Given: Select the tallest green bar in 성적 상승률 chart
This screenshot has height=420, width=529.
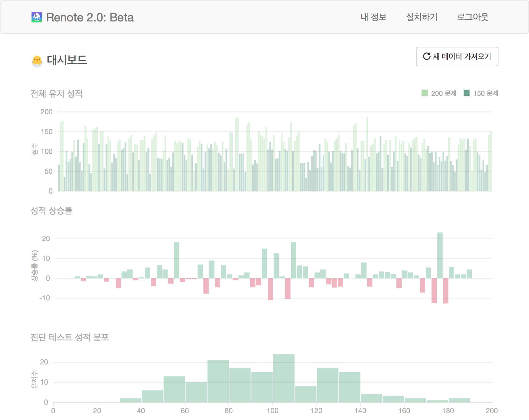Looking at the screenshot, I should (x=440, y=255).
